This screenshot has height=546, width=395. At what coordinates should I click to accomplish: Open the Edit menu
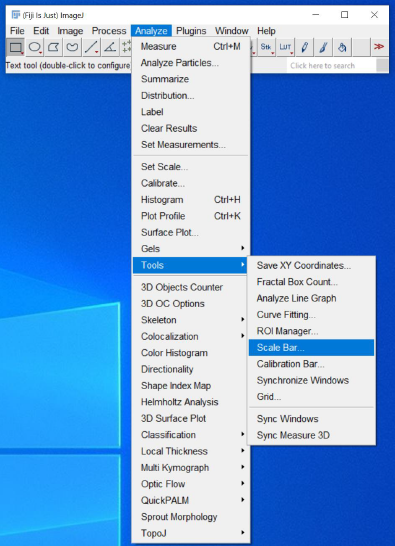[x=41, y=31]
